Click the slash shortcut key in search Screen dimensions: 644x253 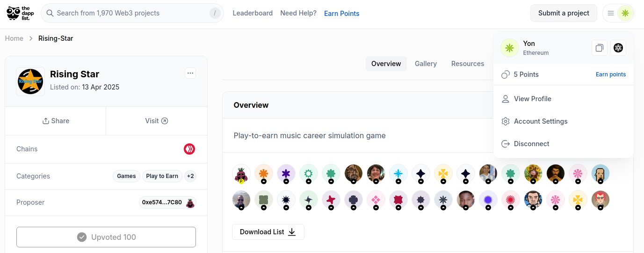click(215, 13)
